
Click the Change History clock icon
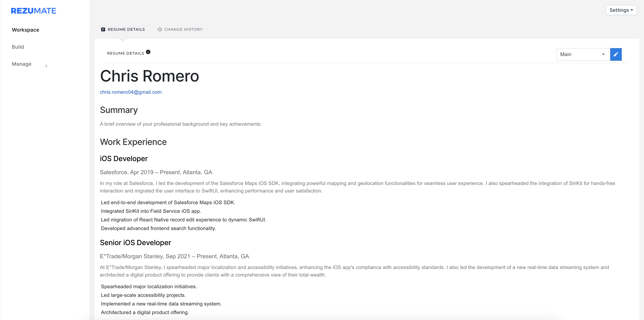click(x=160, y=29)
